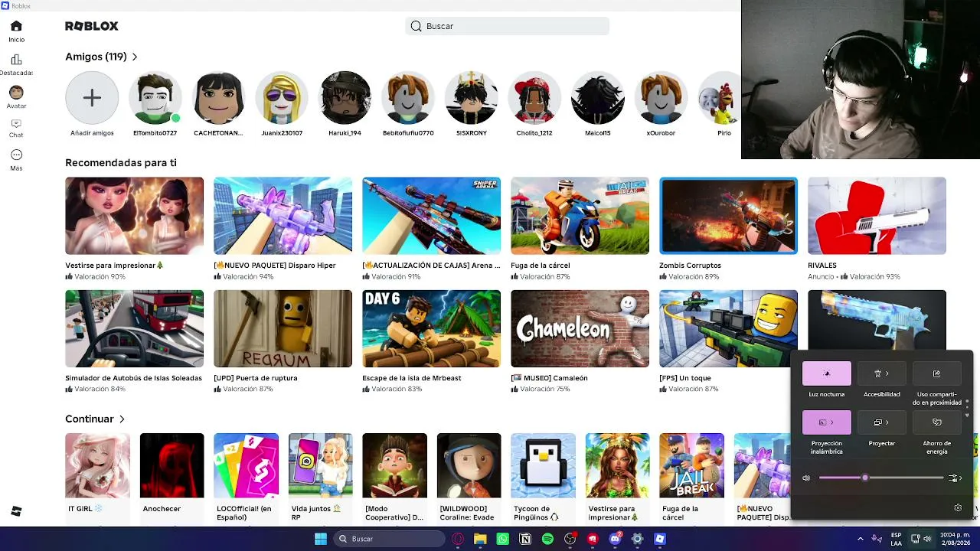This screenshot has height=551, width=980.
Task: Toggle Uso compartido en proximidad
Action: [x=936, y=373]
